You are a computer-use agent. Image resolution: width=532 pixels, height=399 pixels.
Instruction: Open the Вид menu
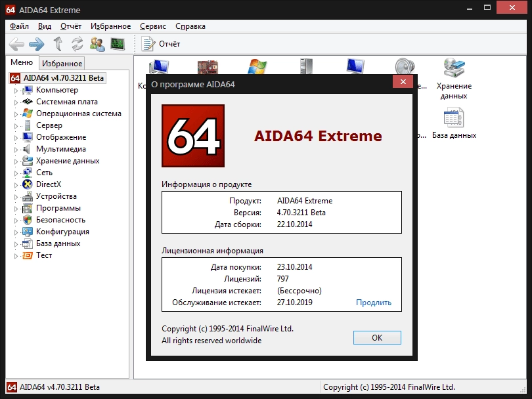tap(45, 26)
